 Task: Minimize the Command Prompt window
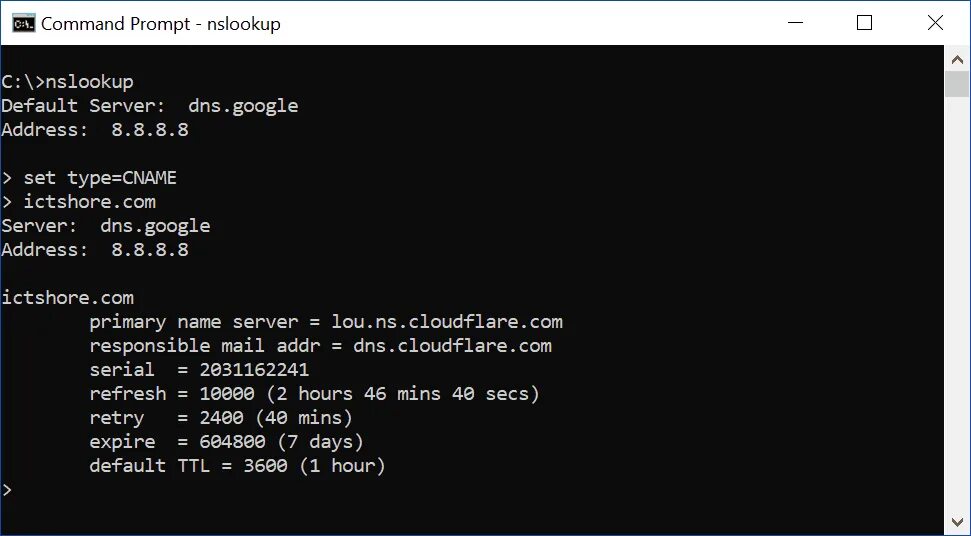click(x=796, y=23)
